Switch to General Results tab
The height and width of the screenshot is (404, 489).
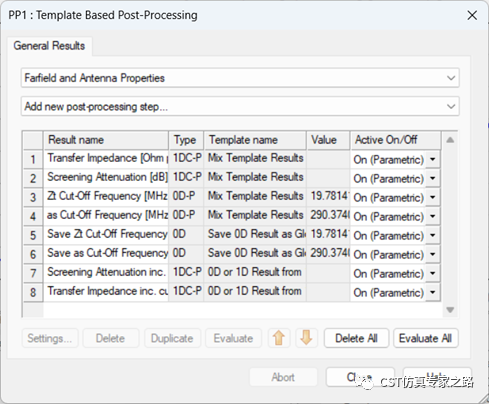click(49, 46)
